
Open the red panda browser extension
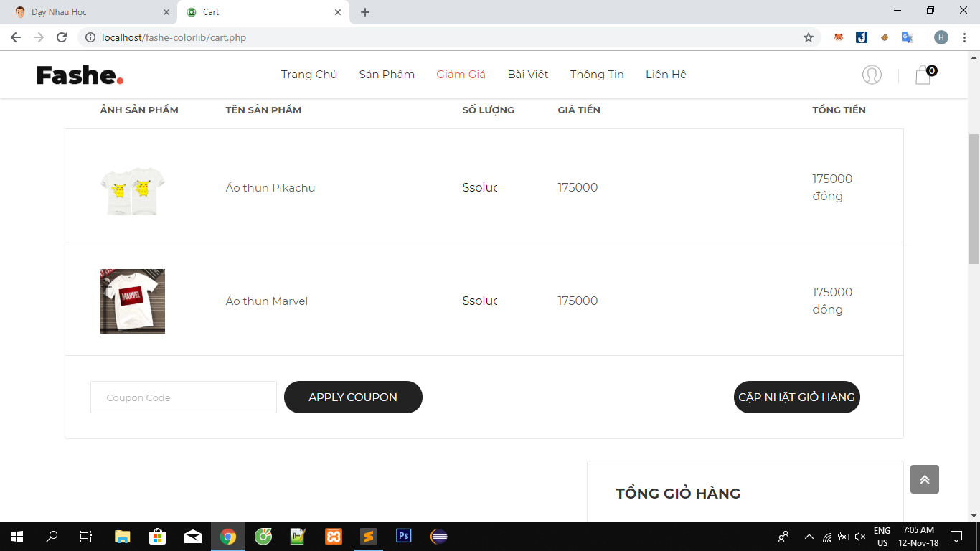(838, 37)
